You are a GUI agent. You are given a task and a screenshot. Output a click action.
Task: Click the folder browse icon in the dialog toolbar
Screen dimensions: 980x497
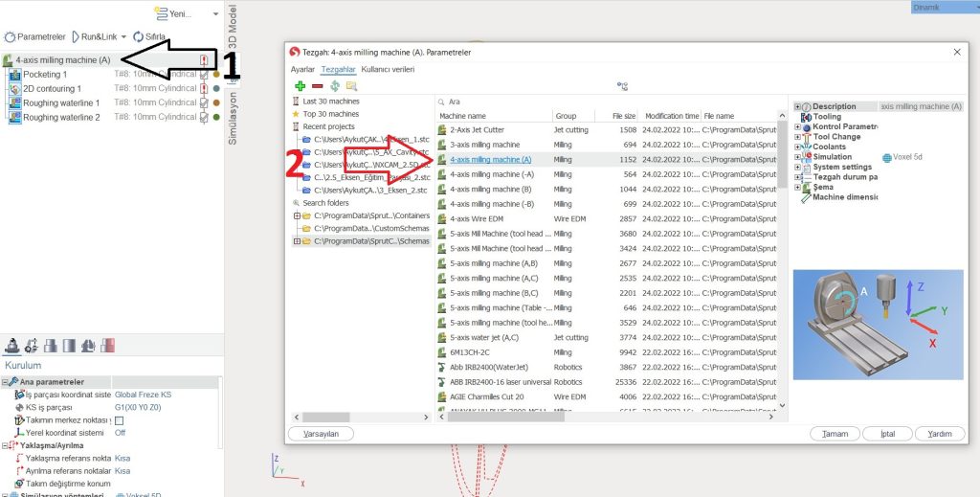tap(351, 85)
